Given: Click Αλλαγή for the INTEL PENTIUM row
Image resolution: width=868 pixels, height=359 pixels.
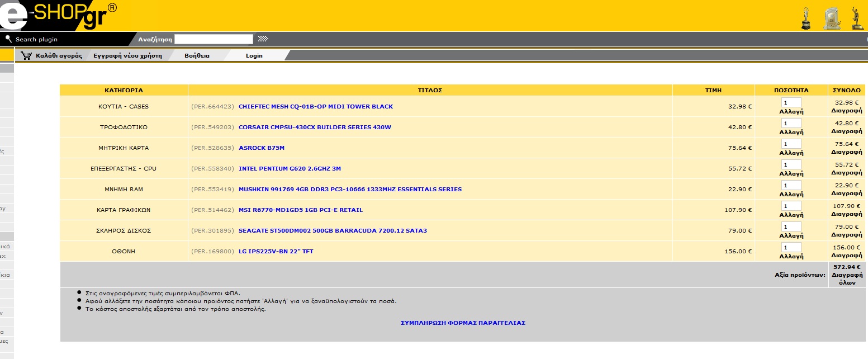Looking at the screenshot, I should pos(791,173).
